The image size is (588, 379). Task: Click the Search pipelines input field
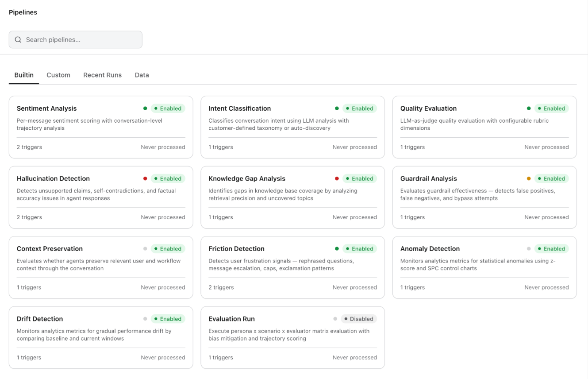point(76,39)
